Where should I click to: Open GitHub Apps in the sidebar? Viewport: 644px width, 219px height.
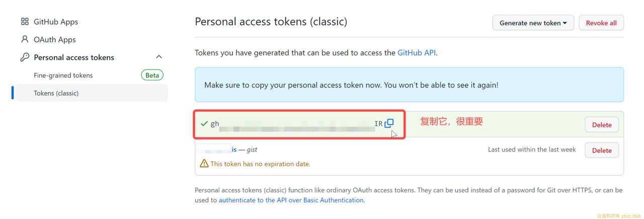(56, 22)
